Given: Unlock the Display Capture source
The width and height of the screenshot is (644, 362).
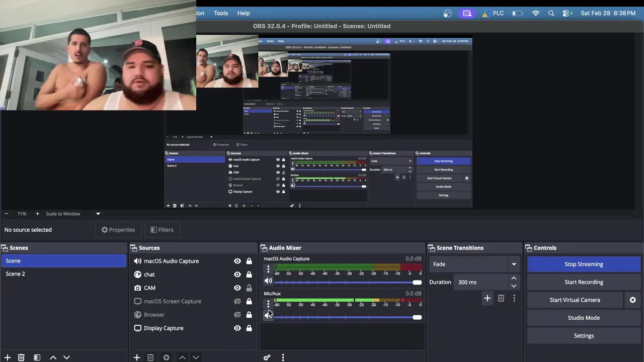Looking at the screenshot, I should (x=249, y=328).
